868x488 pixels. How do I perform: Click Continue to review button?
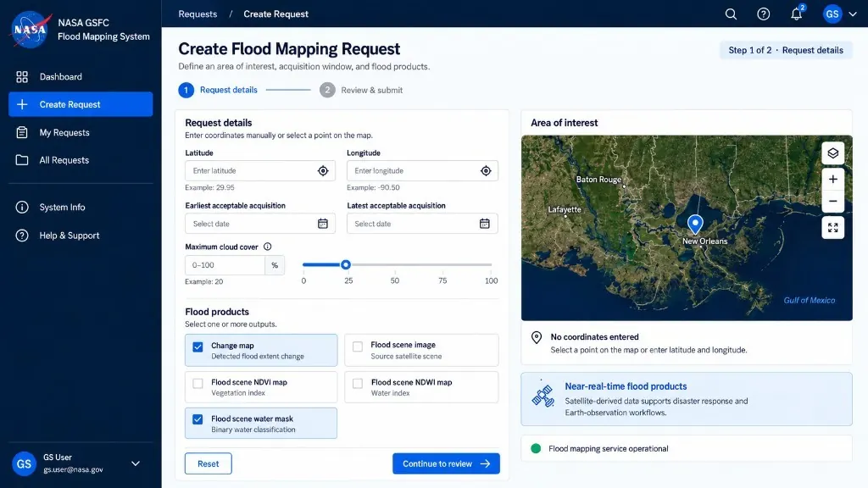(446, 463)
